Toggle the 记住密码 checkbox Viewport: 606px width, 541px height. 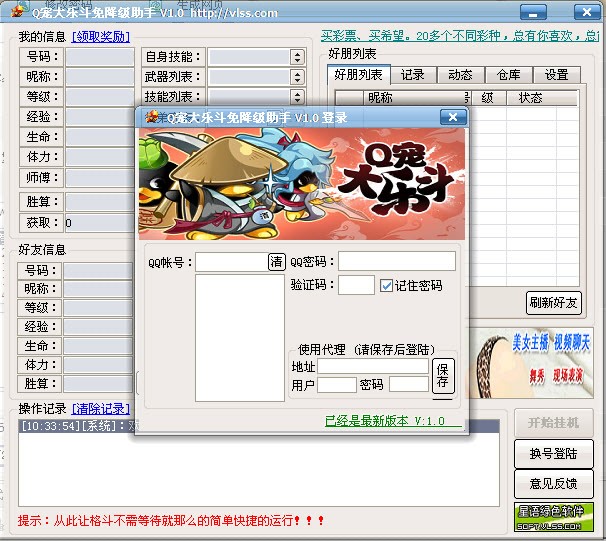pos(386,286)
